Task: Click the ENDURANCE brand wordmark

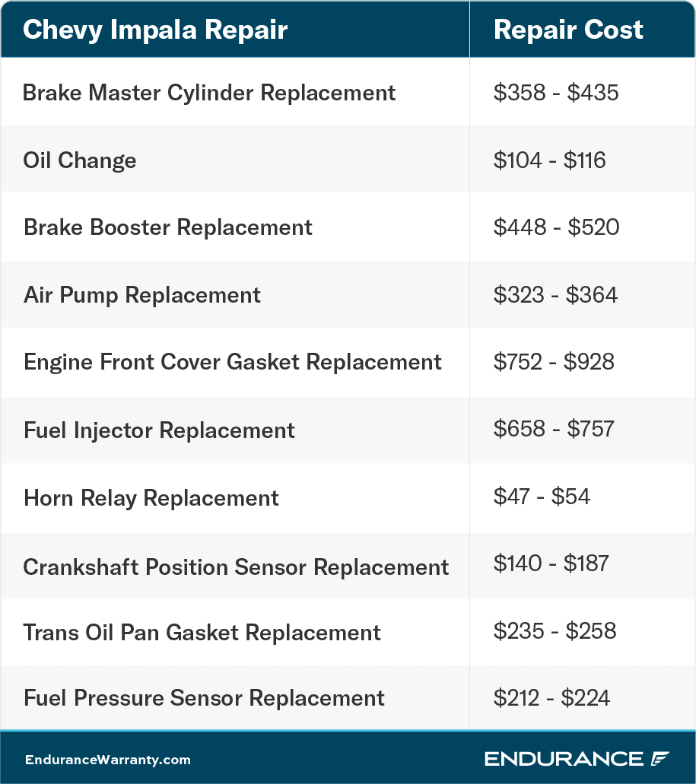Action: [564, 759]
